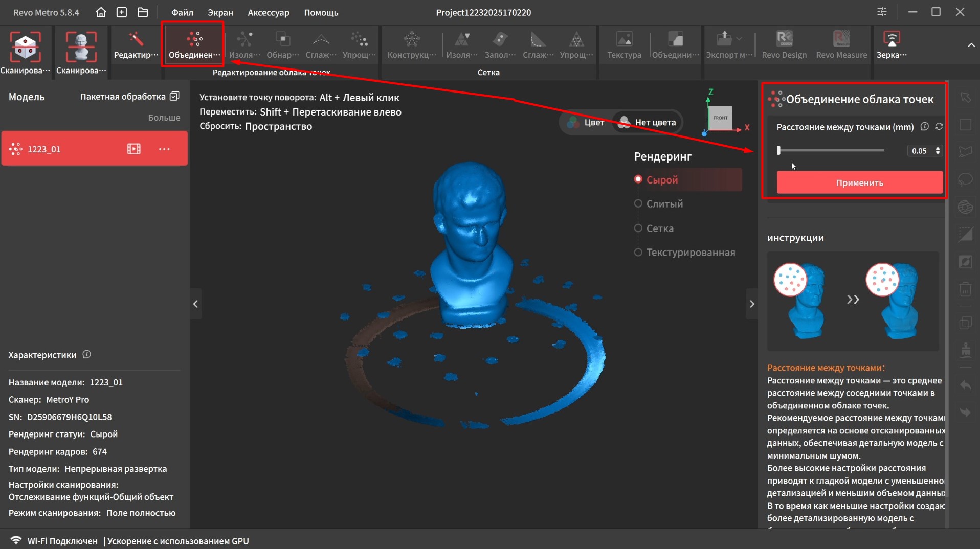Open the Revo Design tool
The height and width of the screenshot is (549, 980).
point(784,45)
